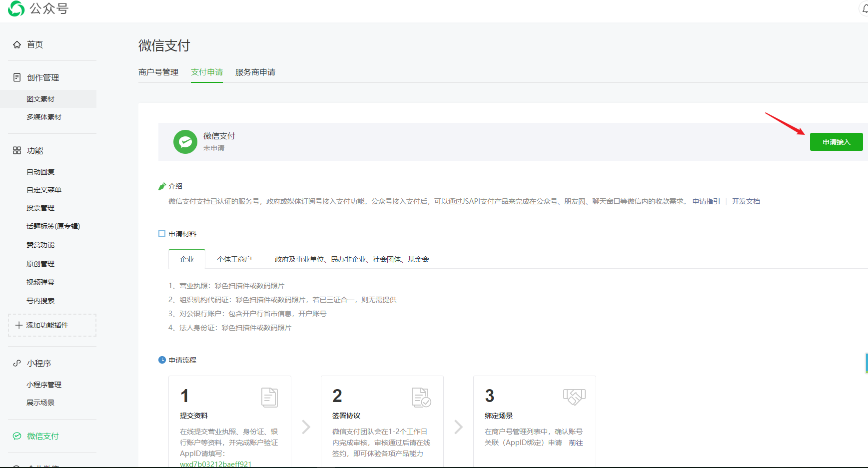The width and height of the screenshot is (868, 468).
Task: Click the 提交资料 step title
Action: pyautogui.click(x=194, y=416)
